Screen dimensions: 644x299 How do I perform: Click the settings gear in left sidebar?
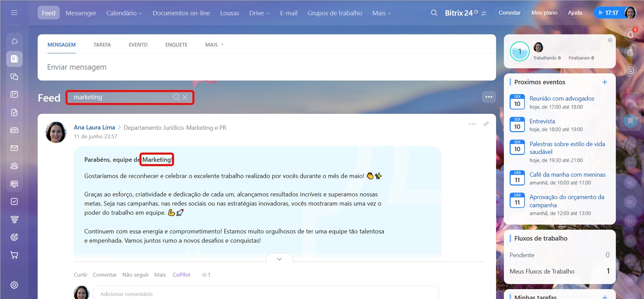tap(14, 285)
